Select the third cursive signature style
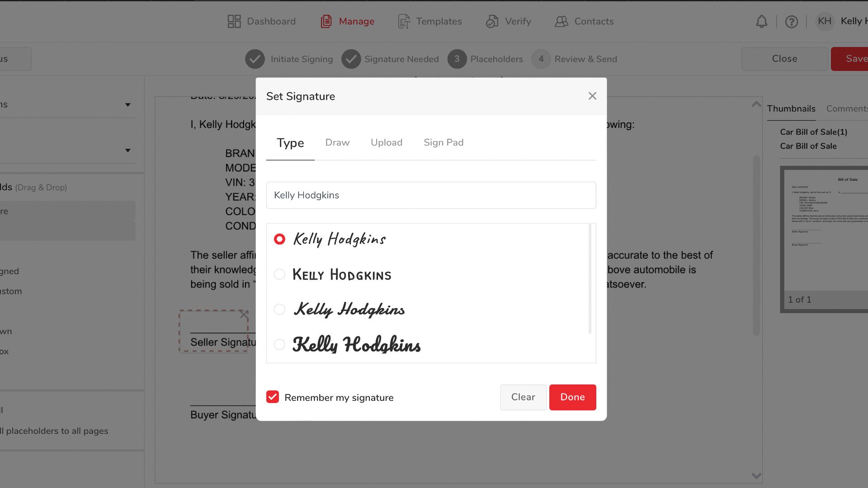Screen dimensions: 868x488 point(279,310)
